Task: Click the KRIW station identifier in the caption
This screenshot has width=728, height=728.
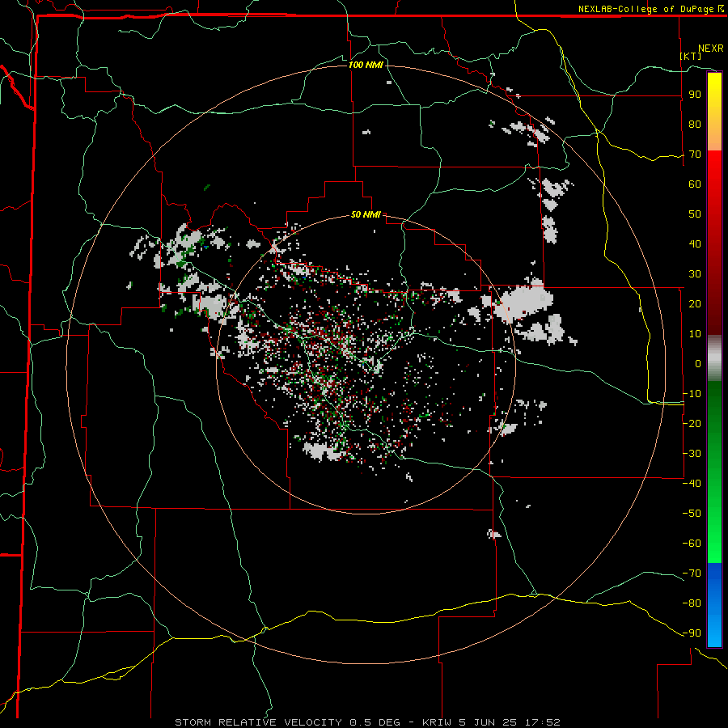Action: [437, 722]
